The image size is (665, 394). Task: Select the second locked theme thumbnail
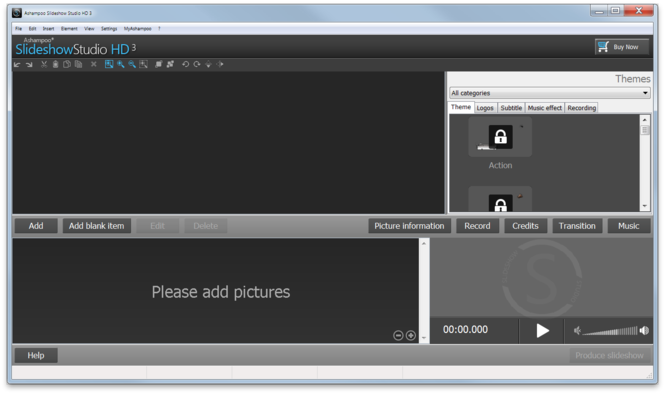tap(500, 199)
